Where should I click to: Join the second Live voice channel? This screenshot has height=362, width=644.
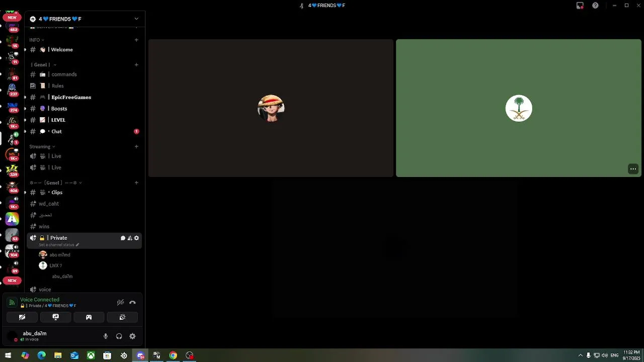tap(84, 168)
